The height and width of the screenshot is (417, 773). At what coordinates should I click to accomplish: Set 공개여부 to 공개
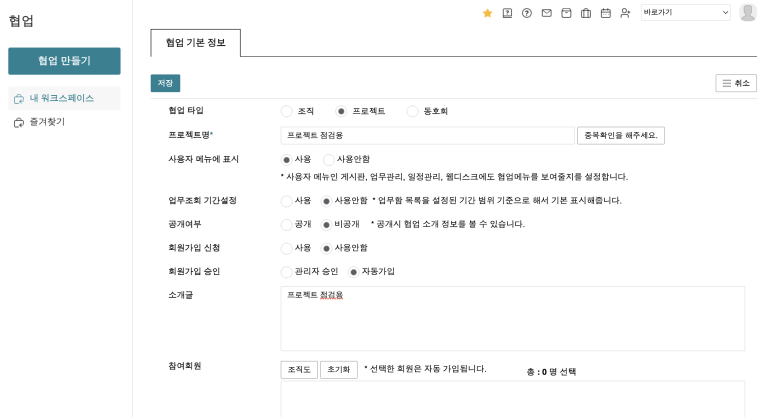[287, 224]
